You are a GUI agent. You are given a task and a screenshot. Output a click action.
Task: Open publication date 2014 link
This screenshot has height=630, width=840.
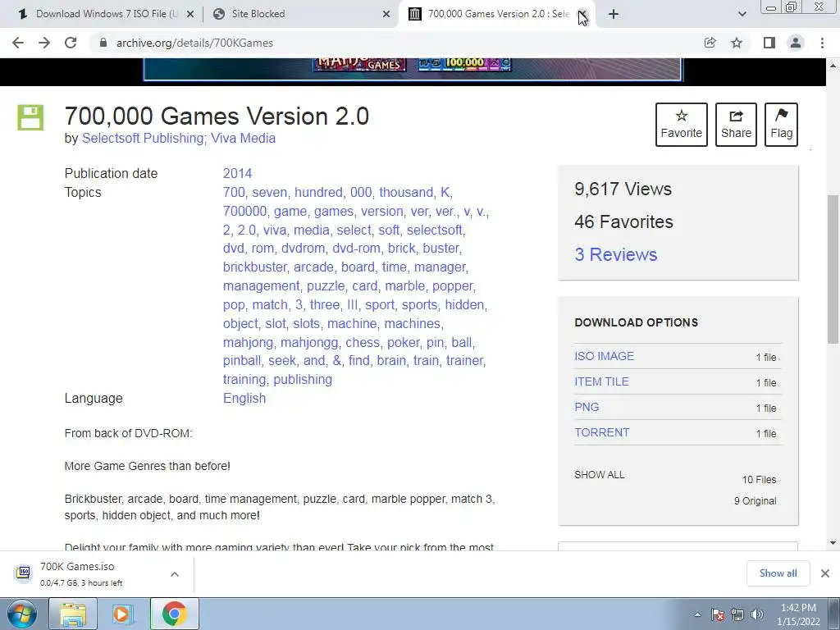coord(237,174)
